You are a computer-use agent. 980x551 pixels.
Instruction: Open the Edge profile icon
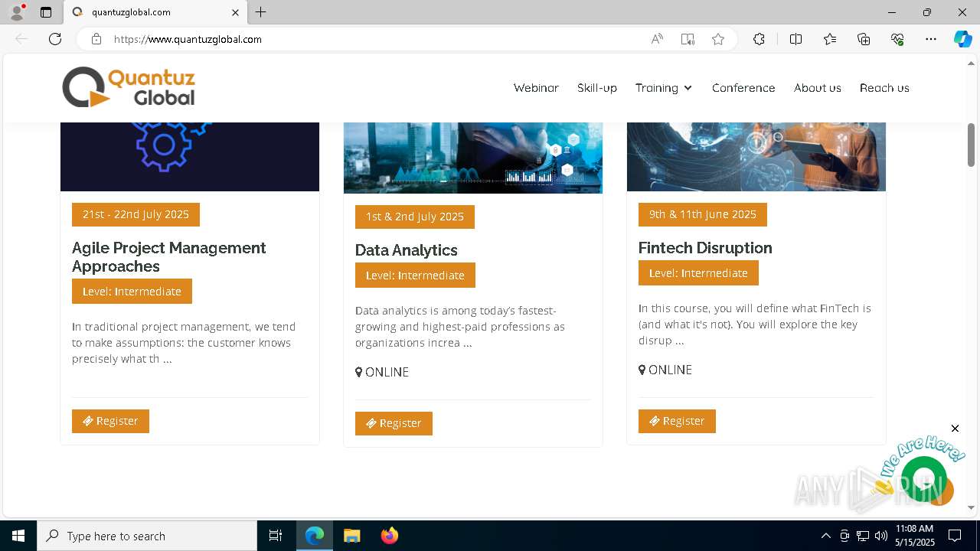(x=16, y=12)
